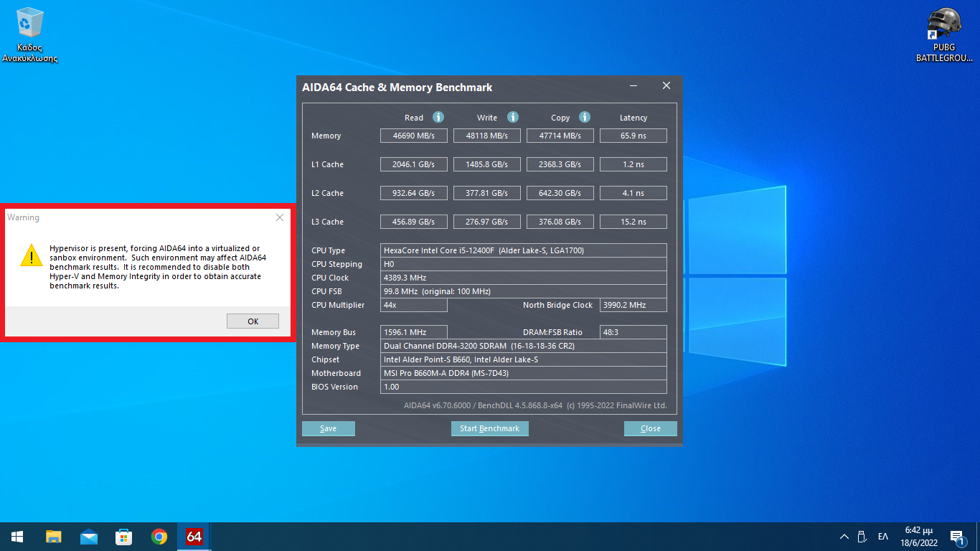This screenshot has width=980, height=551.
Task: Open the Write benchmark info icon
Action: (x=513, y=117)
